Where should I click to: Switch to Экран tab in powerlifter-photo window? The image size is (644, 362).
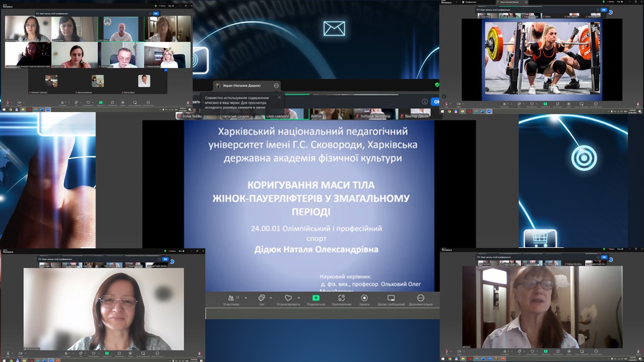coord(513,2)
